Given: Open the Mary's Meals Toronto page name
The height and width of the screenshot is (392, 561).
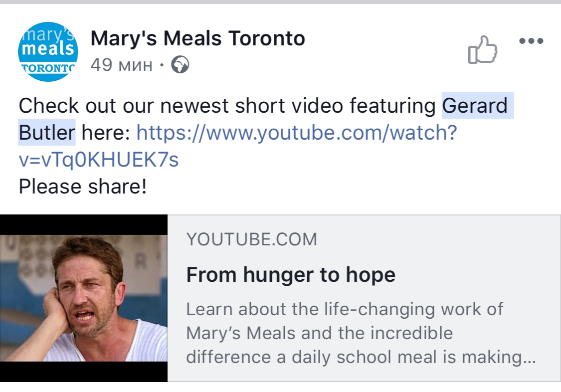Looking at the screenshot, I should point(197,38).
